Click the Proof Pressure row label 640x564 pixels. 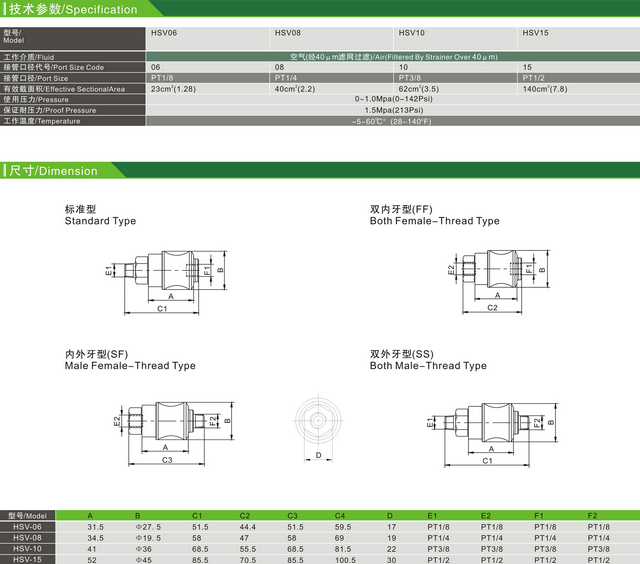(x=48, y=110)
